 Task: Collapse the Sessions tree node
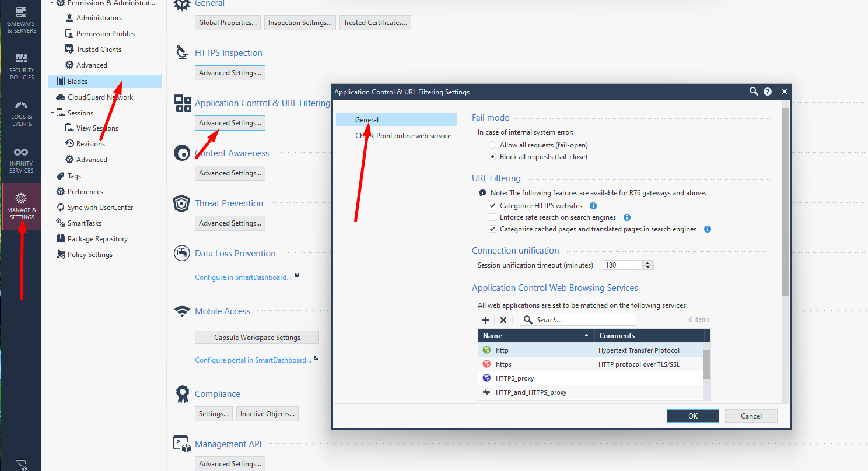click(x=52, y=113)
